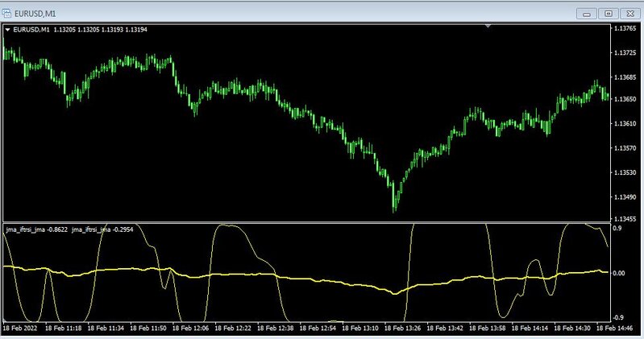Click the 18 Feb 11:34 time label

point(106,328)
